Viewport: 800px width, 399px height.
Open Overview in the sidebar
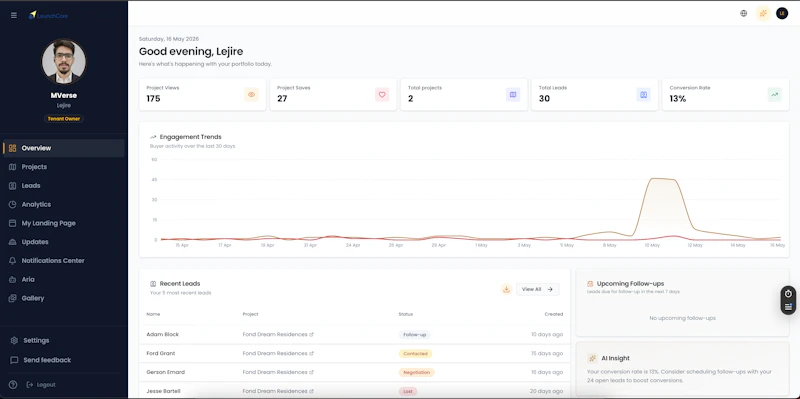(64, 148)
